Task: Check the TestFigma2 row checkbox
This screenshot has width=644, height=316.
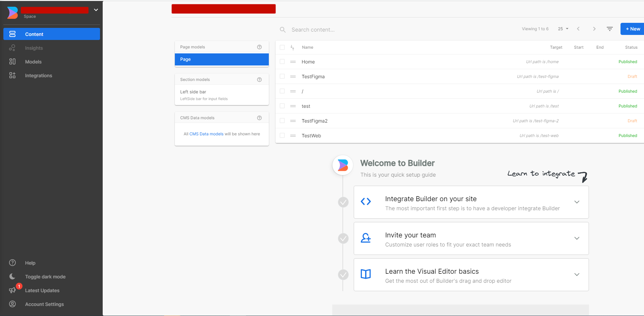Action: (282, 121)
